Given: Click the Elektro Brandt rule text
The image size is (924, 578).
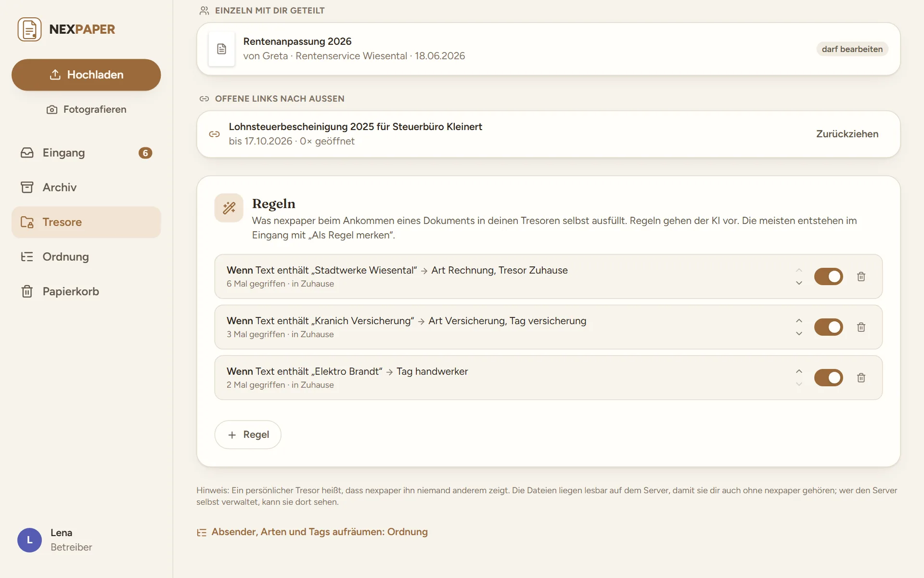Looking at the screenshot, I should coord(347,371).
